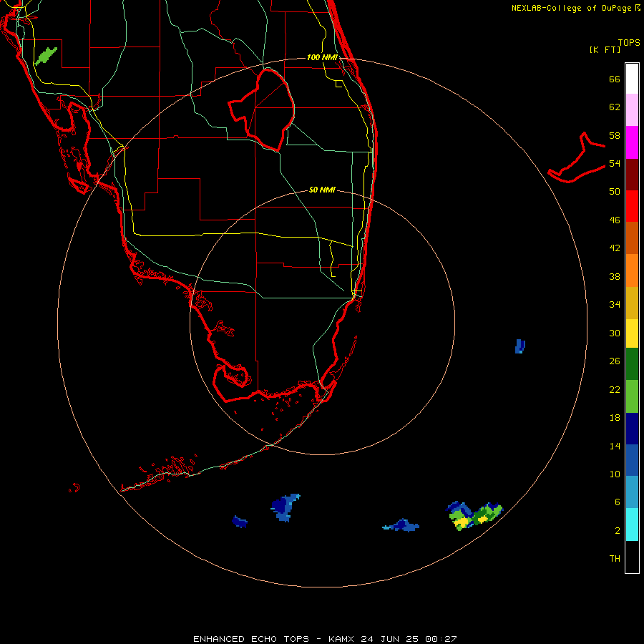Choose the gold swatch in the legend
Screen dimensions: 644x644
(x=632, y=303)
